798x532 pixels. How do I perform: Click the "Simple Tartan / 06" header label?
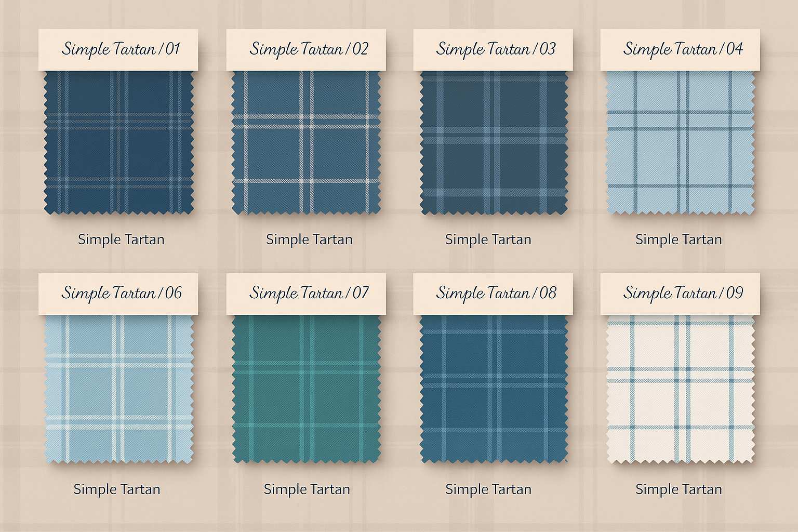(x=118, y=294)
